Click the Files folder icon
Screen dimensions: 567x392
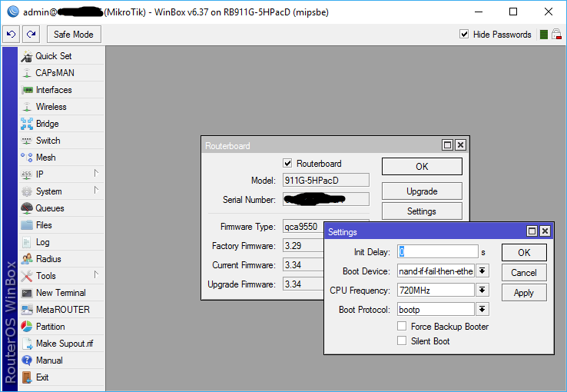point(27,225)
